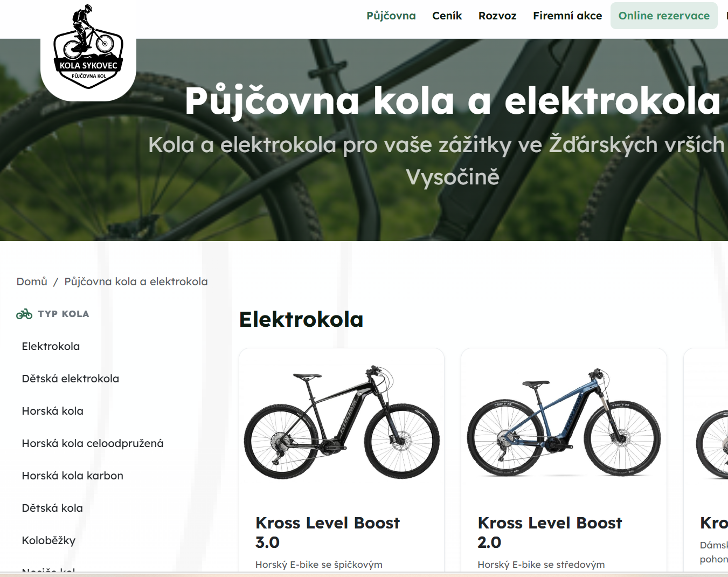The width and height of the screenshot is (728, 577).
Task: Click the Kross Level Boost 2.0 title
Action: [x=550, y=532]
